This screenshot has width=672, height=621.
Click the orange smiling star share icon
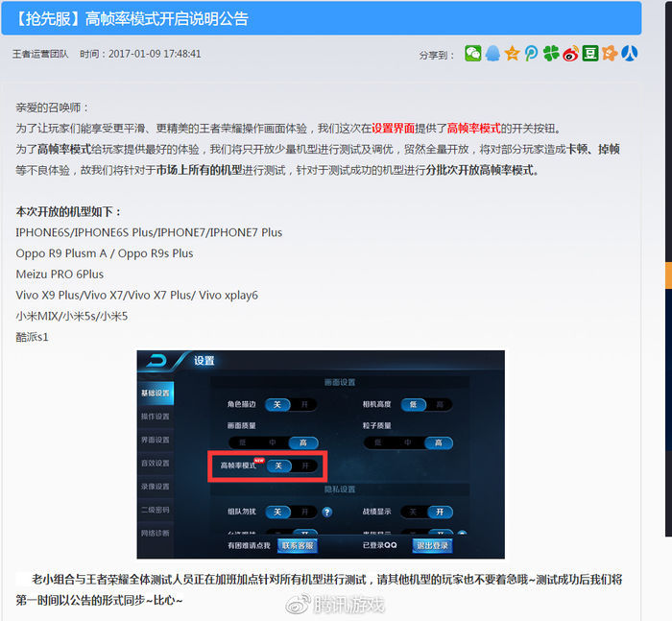point(610,54)
